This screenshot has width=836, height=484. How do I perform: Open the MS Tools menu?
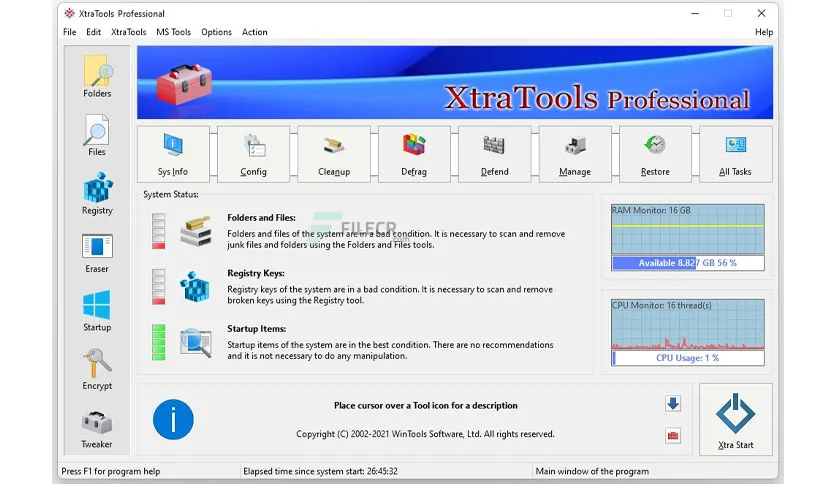coord(173,32)
